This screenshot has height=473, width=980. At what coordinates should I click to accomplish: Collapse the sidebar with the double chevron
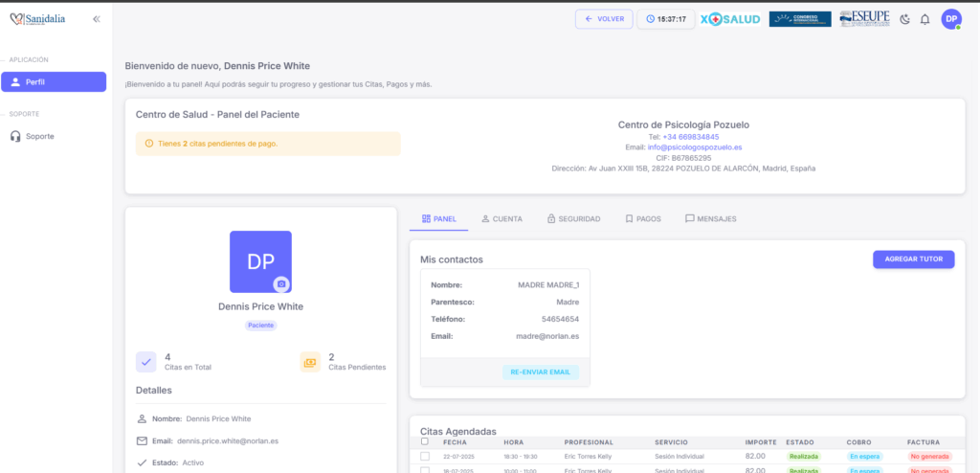tap(97, 19)
